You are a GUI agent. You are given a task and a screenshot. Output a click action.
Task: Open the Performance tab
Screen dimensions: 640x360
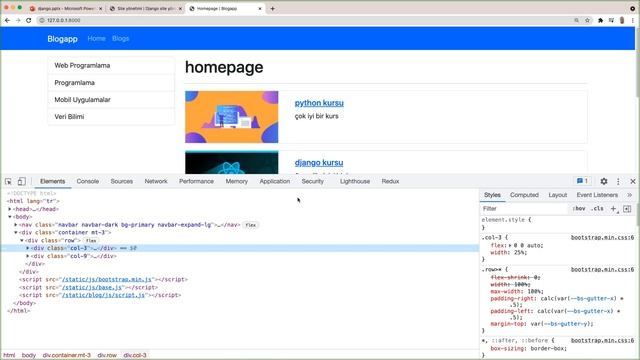click(196, 181)
